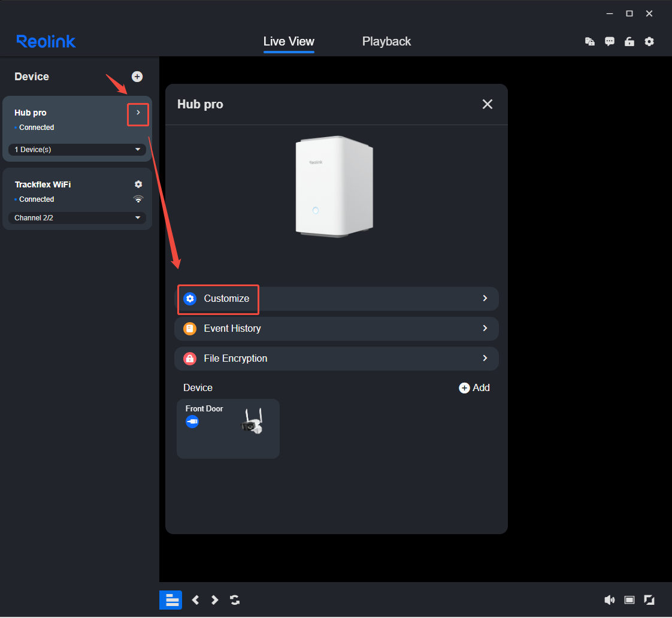The width and height of the screenshot is (672, 618).
Task: Open File Encryption
Action: (x=337, y=359)
